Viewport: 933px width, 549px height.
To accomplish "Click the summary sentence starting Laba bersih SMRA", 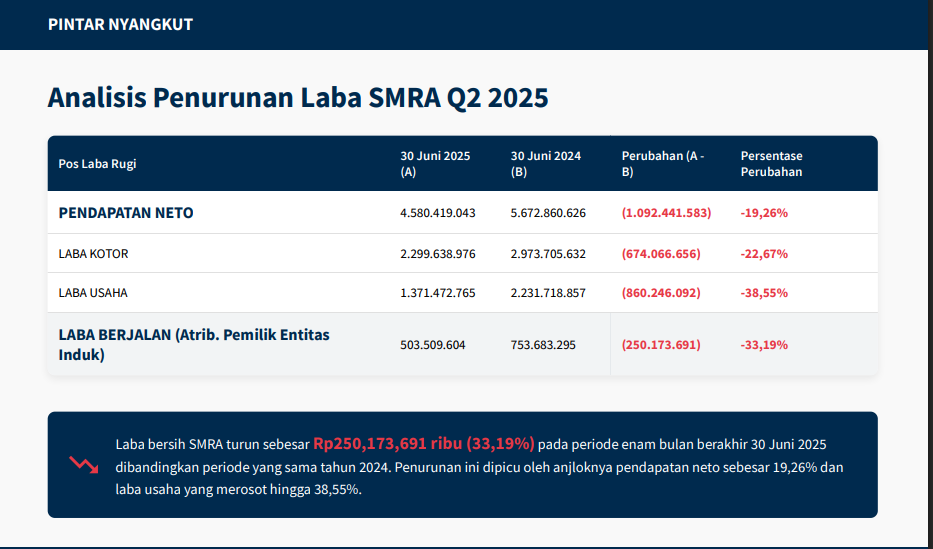I will [x=479, y=467].
